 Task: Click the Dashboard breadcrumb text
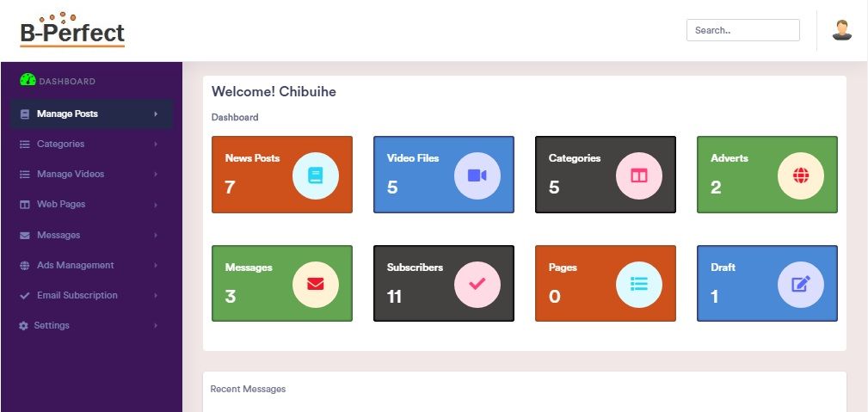(x=235, y=117)
